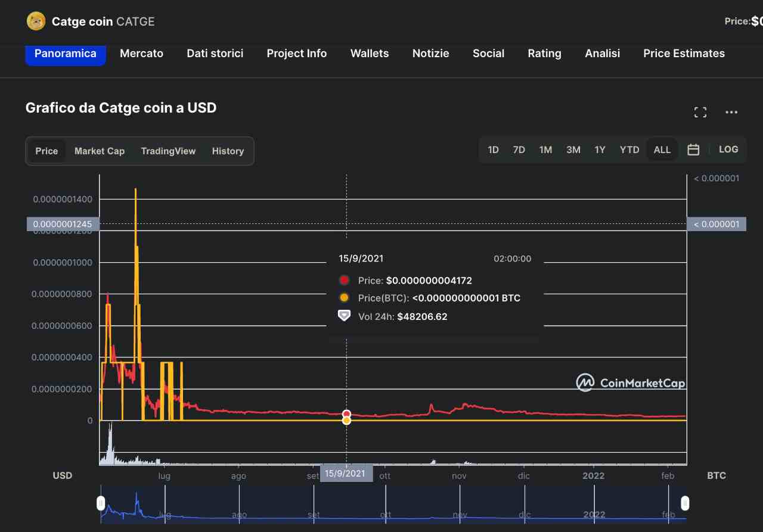Click the left range slider handle
The height and width of the screenshot is (532, 763).
coord(101,503)
